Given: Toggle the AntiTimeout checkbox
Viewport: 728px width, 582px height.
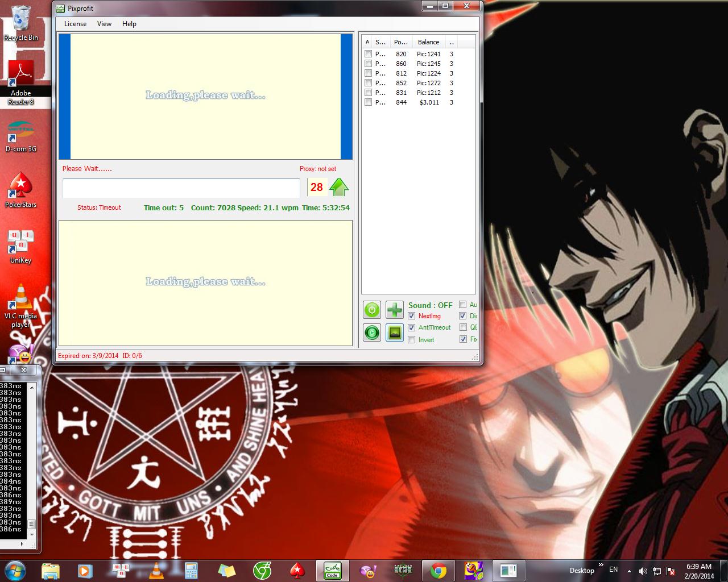Looking at the screenshot, I should (x=412, y=328).
